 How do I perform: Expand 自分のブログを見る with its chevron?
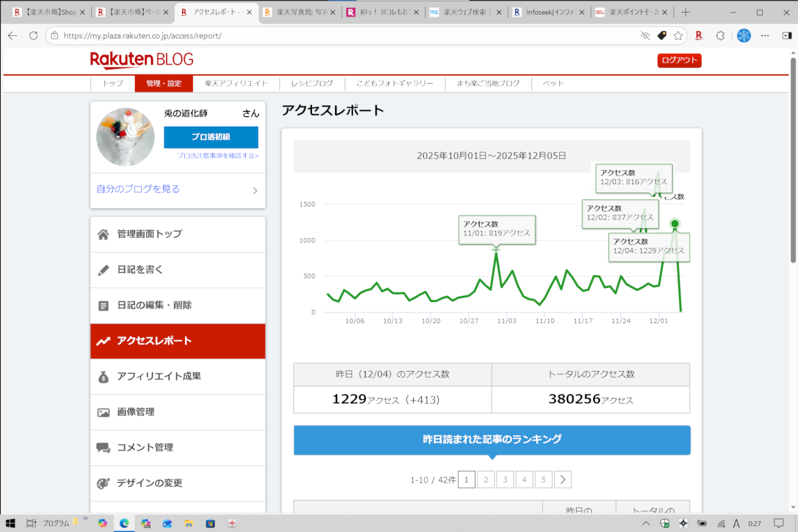point(255,191)
